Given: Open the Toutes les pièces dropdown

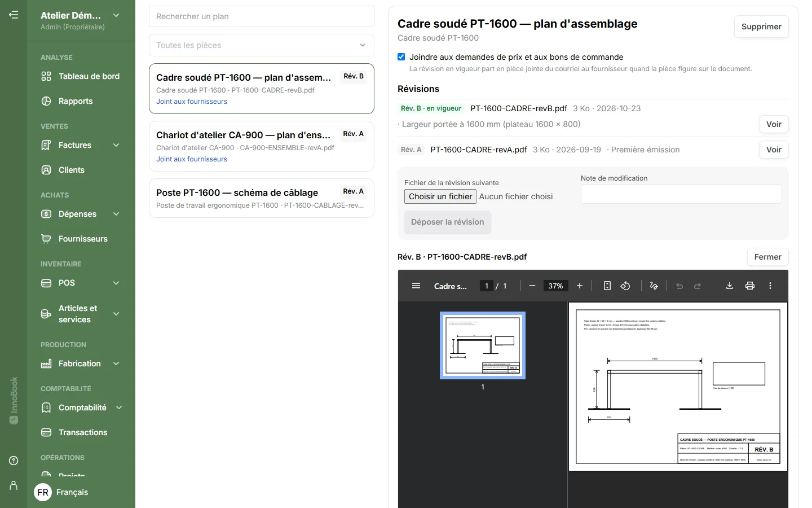Looking at the screenshot, I should (262, 45).
